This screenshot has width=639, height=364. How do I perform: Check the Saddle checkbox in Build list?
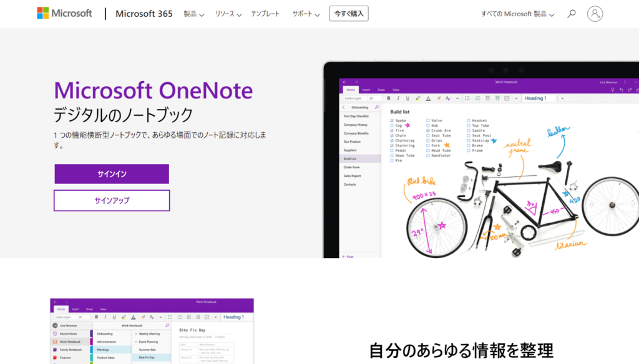pos(469,130)
